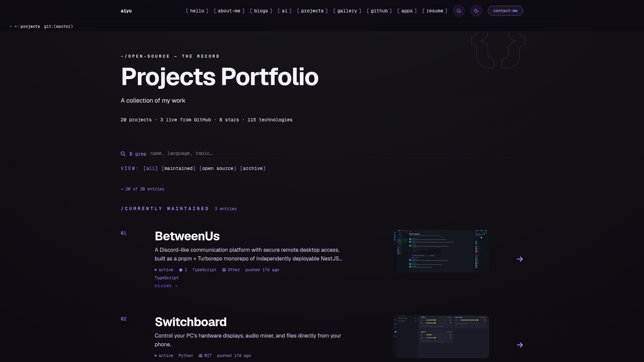Open the ai nav item

[x=285, y=11]
